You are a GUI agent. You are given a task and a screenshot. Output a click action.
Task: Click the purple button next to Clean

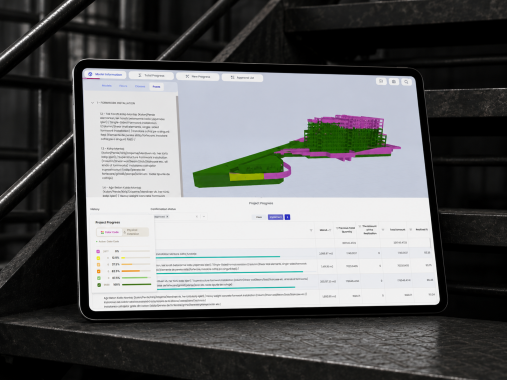[x=275, y=217]
